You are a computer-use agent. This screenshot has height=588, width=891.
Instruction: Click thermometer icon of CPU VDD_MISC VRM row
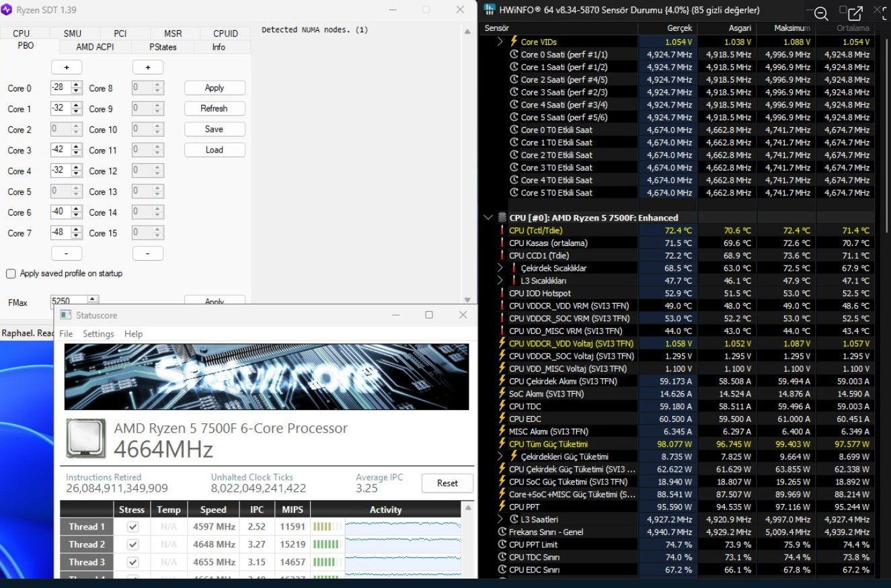(x=502, y=331)
